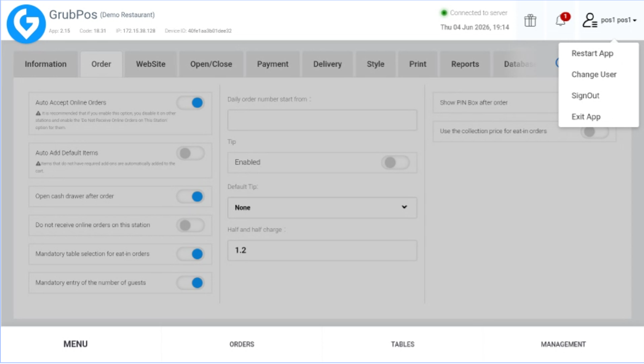Expand the Default Tip dropdown

coord(322,207)
